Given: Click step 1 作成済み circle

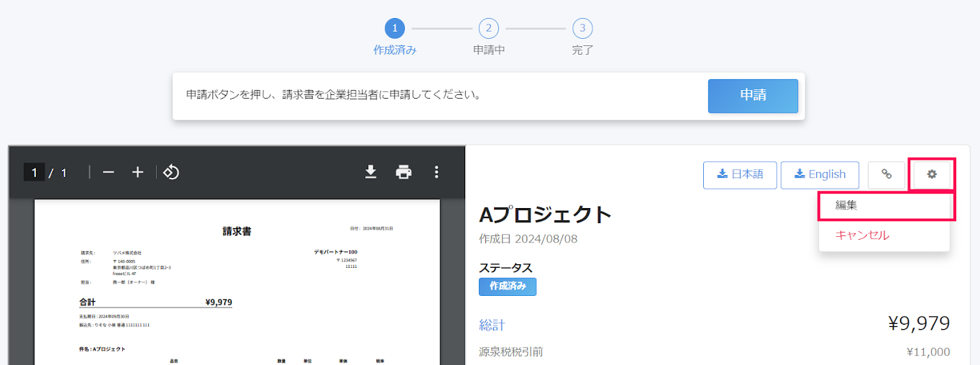Looking at the screenshot, I should [x=395, y=29].
